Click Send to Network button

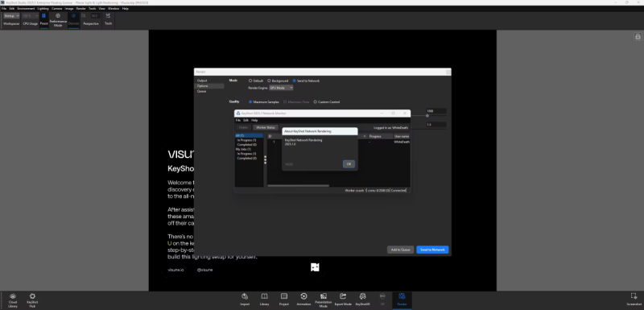(432, 250)
